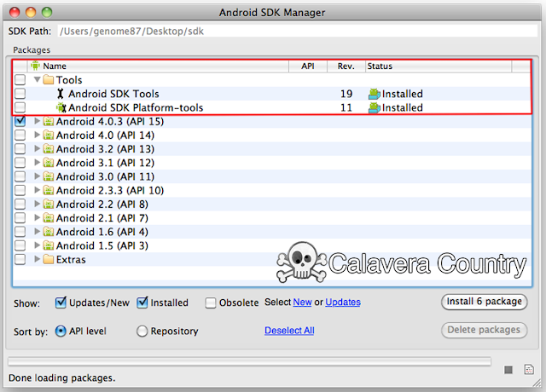The width and height of the screenshot is (546, 392).
Task: Check the Android 4.0 (API 14) checkbox
Action: [20, 135]
